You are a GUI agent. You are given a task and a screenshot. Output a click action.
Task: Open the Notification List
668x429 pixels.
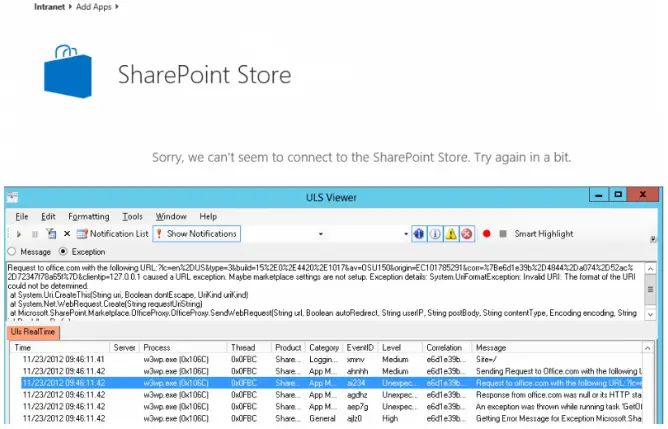click(x=113, y=233)
